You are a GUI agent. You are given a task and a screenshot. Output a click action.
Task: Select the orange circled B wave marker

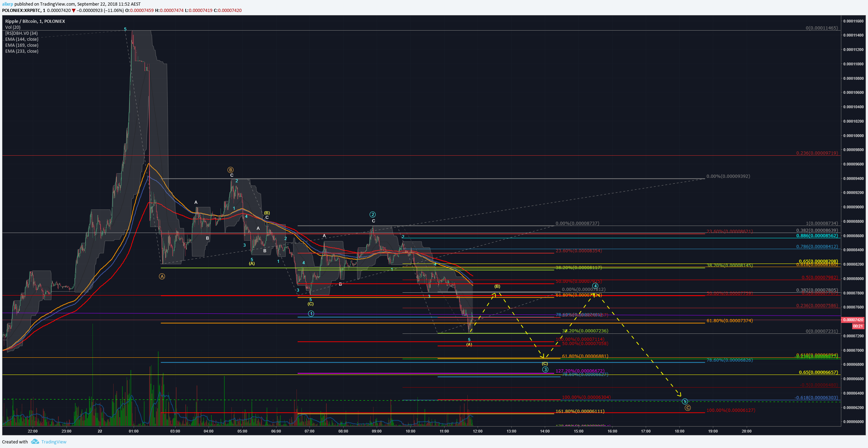[230, 170]
